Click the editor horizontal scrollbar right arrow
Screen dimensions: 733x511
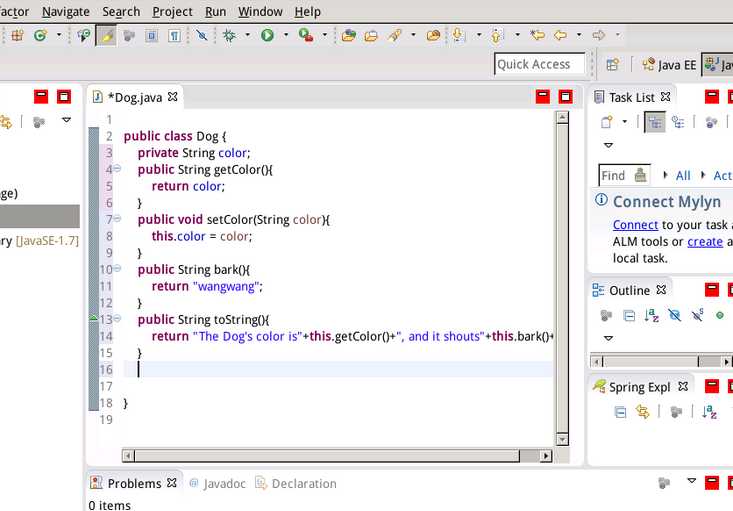546,455
